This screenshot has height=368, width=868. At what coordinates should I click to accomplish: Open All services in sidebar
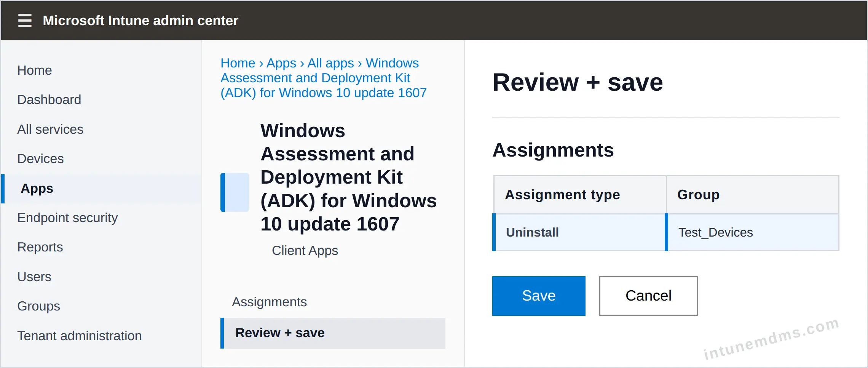click(50, 130)
